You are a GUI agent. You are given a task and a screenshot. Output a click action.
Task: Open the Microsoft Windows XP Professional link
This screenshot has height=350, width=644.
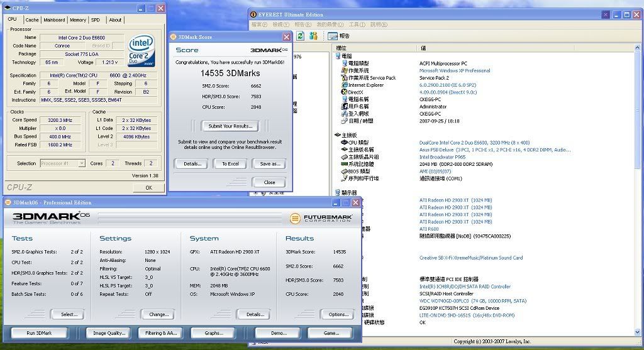point(455,70)
